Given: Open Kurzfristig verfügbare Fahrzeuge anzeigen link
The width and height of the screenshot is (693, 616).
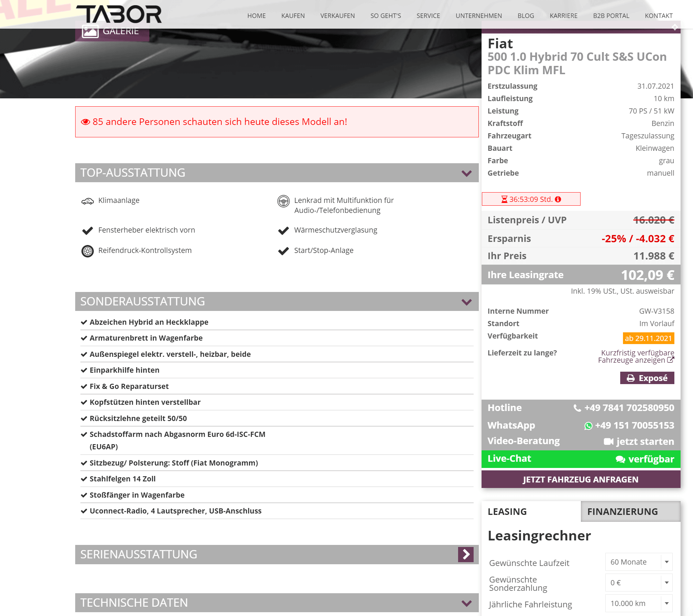Looking at the screenshot, I should tap(636, 356).
